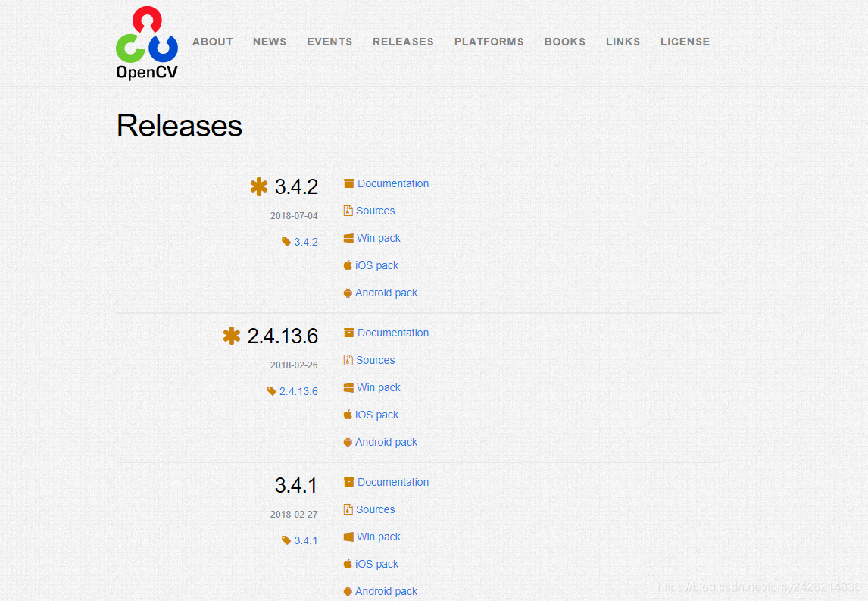The height and width of the screenshot is (601, 868).
Task: Select RELEASES in the navigation
Action: (x=403, y=42)
